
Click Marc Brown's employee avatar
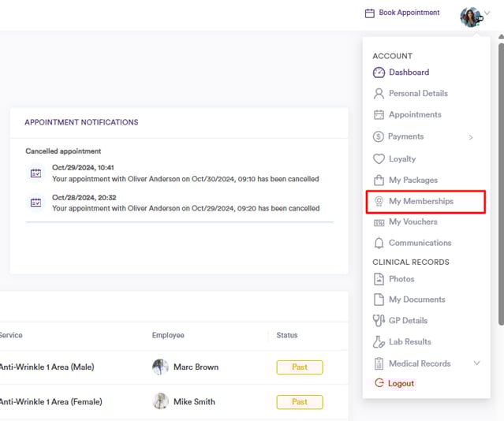(160, 367)
